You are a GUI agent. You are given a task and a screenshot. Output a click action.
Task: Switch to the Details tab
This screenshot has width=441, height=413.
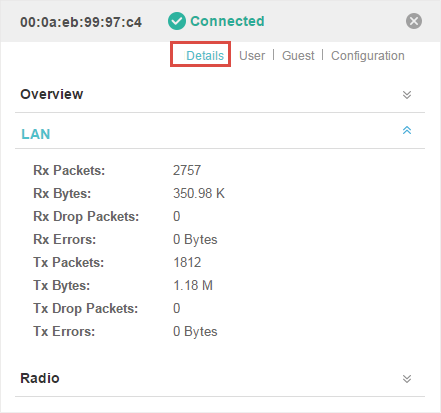coord(205,56)
